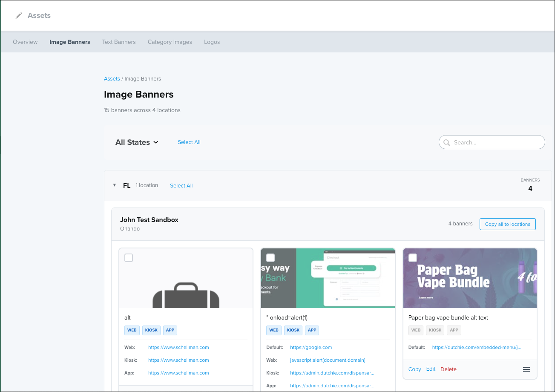
Task: Open the Web schellman.com link on alt card
Action: pos(178,347)
